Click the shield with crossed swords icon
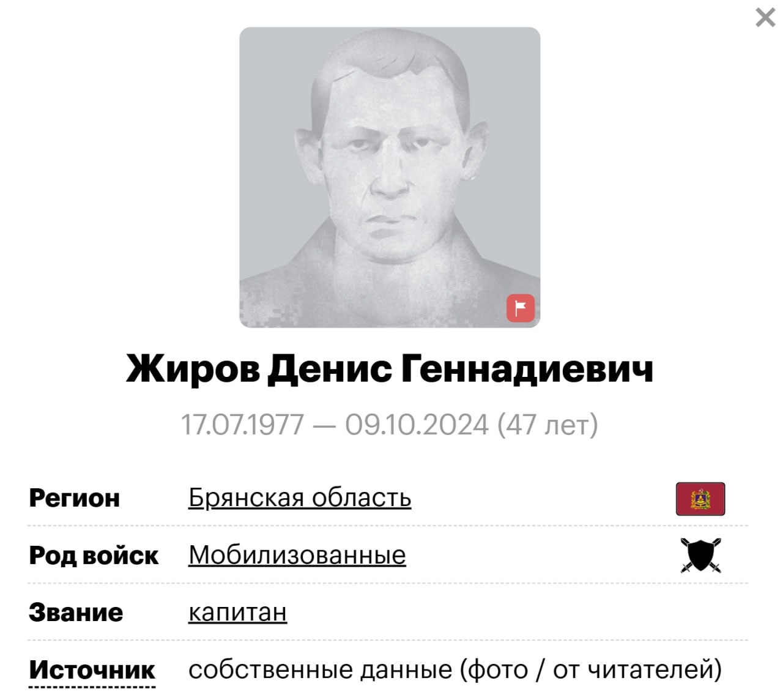 (700, 555)
